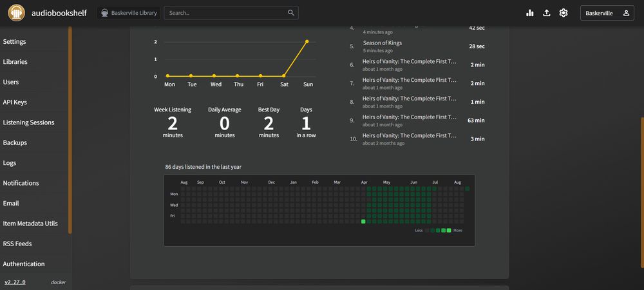Click the Sat data point on chart
644x290 pixels.
283,75
